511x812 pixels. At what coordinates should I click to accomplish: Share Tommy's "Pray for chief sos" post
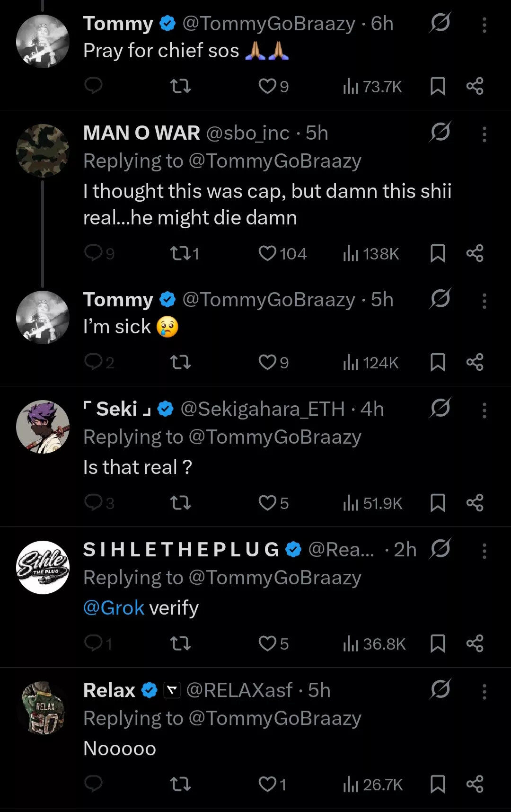pos(475,86)
